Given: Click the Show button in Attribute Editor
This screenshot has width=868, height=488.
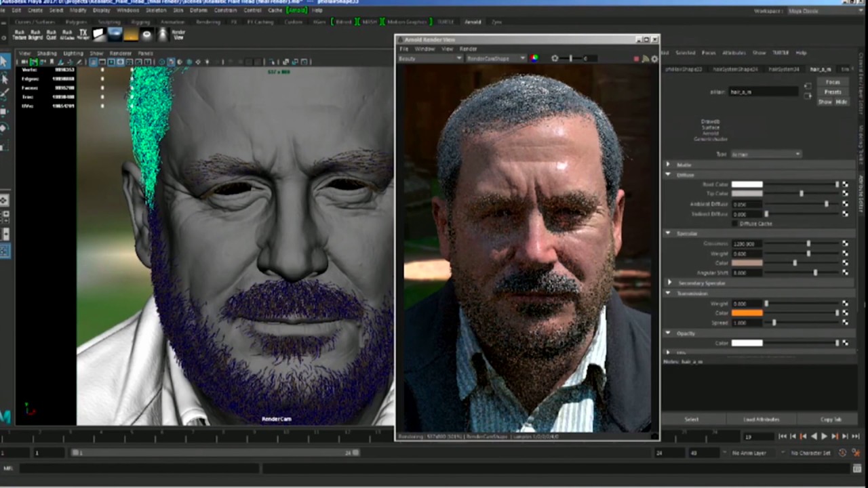Looking at the screenshot, I should pyautogui.click(x=825, y=102).
